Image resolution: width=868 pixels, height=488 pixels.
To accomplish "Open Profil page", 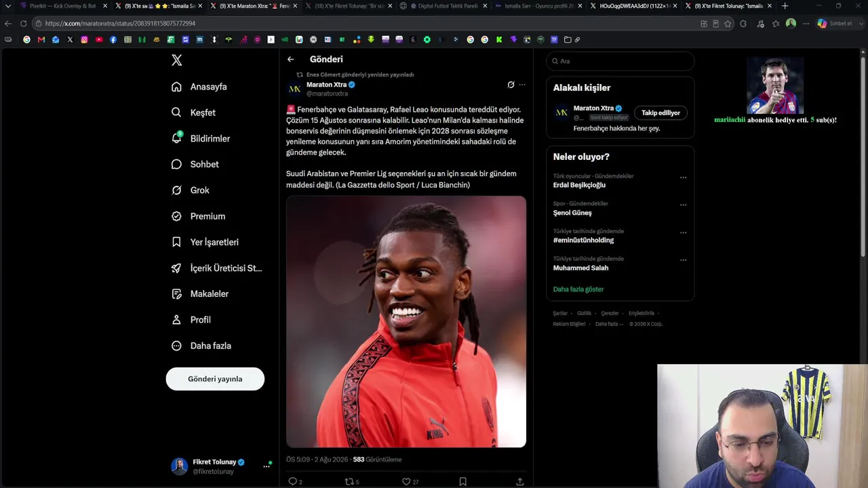I will pyautogui.click(x=191, y=320).
